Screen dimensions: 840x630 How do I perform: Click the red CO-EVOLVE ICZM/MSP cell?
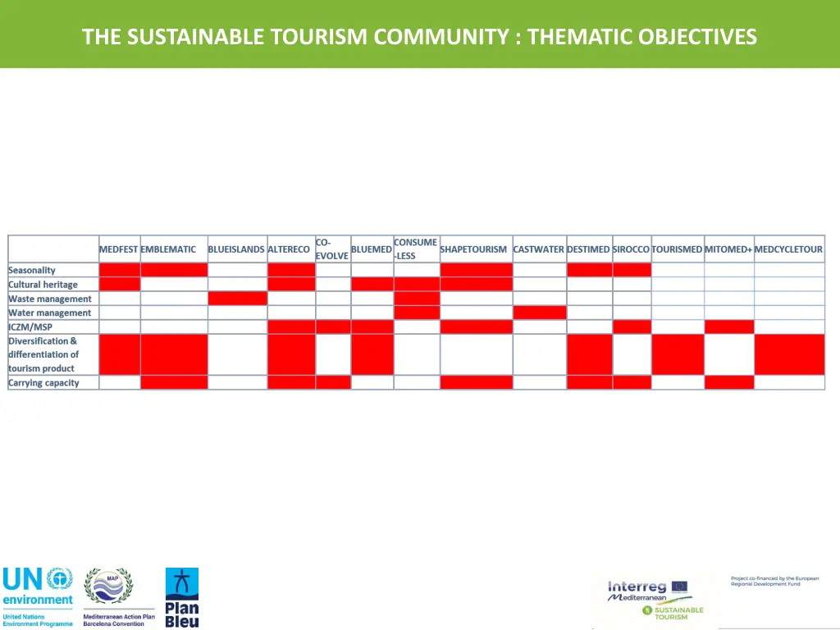333,326
